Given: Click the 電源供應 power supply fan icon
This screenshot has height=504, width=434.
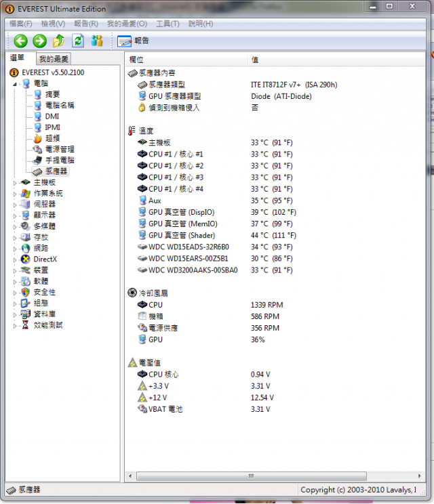Looking at the screenshot, I should pyautogui.click(x=142, y=328).
